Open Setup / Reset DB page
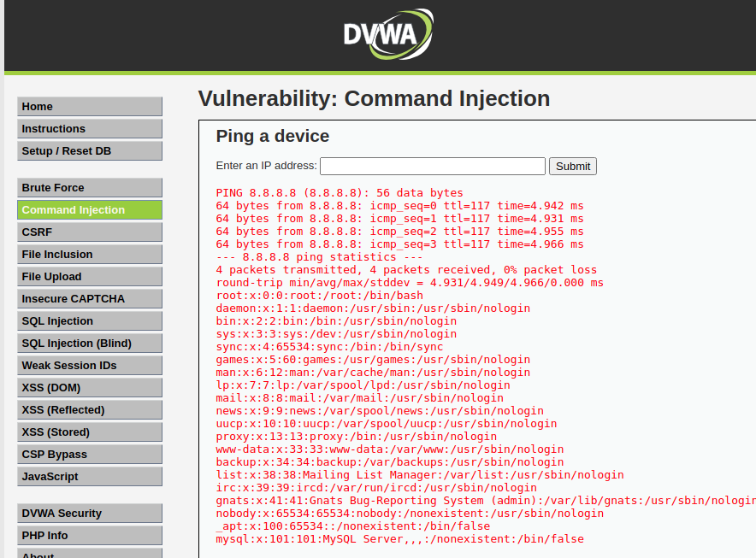 click(89, 151)
